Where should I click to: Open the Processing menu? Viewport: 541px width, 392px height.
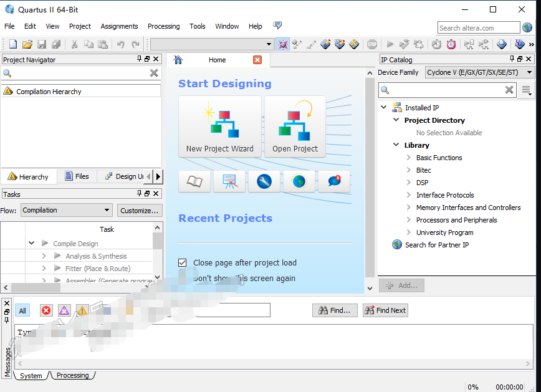[x=163, y=26]
